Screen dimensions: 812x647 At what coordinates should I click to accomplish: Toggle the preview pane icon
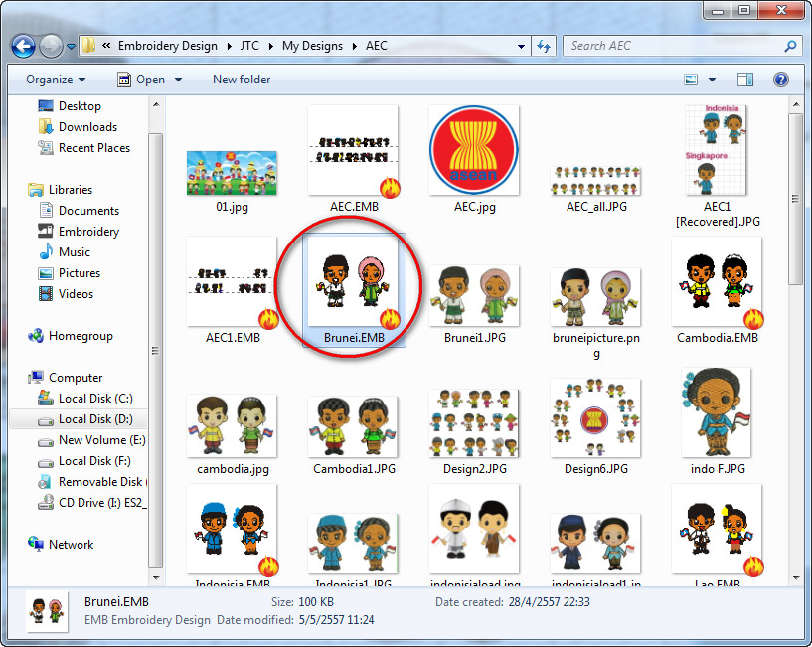[x=744, y=80]
